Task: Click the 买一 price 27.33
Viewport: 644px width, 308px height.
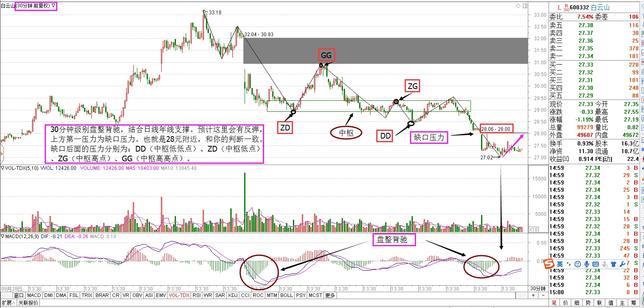Action: pos(586,65)
